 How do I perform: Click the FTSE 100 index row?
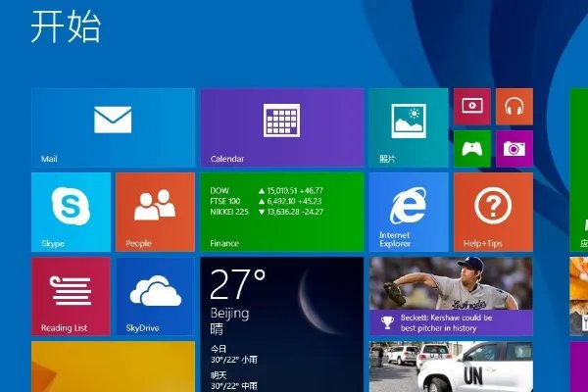click(x=266, y=201)
